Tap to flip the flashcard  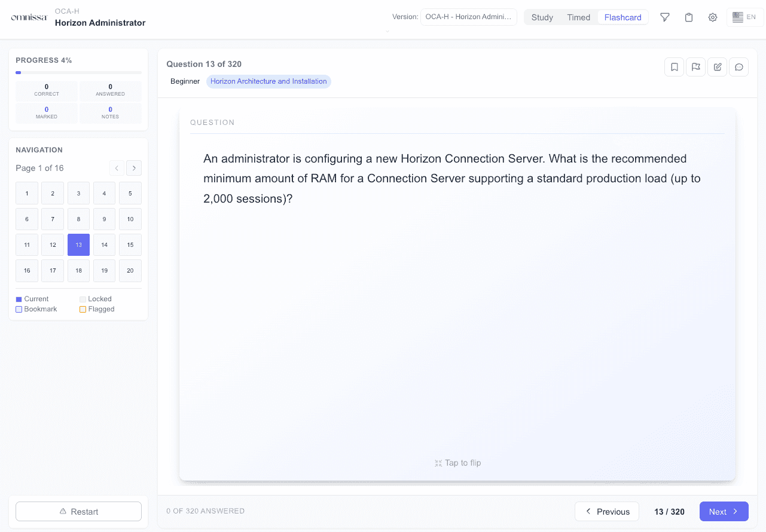point(457,463)
